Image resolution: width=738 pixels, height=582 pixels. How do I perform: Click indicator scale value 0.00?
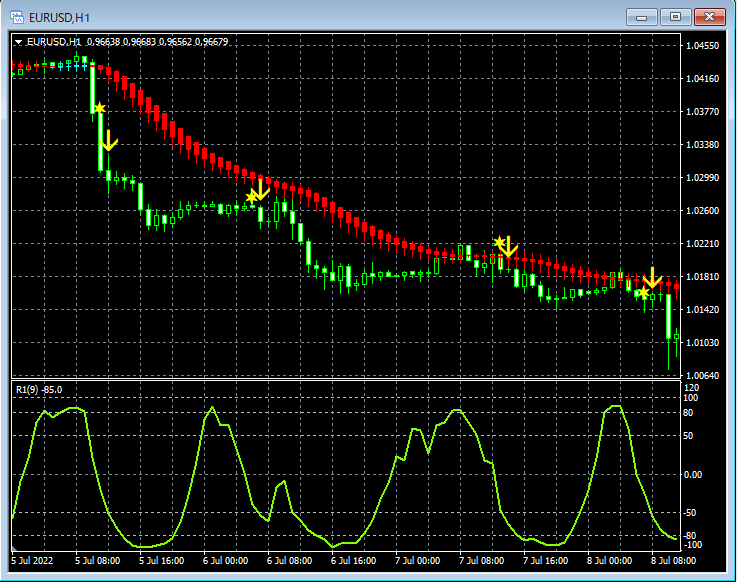[692, 474]
